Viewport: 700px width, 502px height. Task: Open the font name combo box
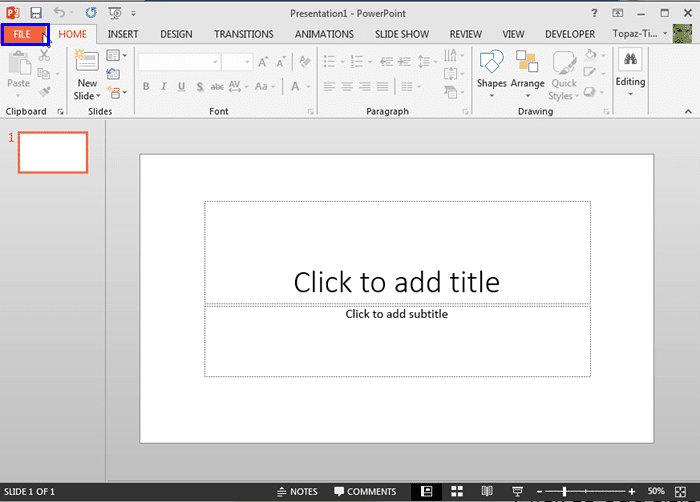coord(179,62)
